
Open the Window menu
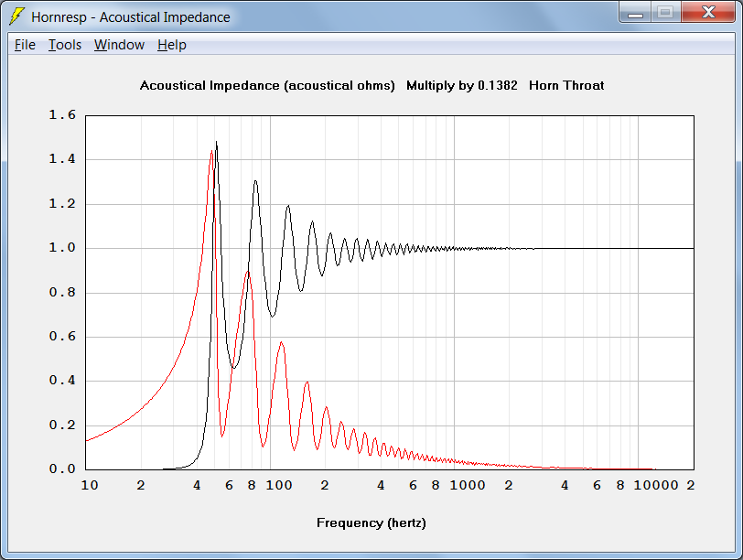[x=119, y=45]
